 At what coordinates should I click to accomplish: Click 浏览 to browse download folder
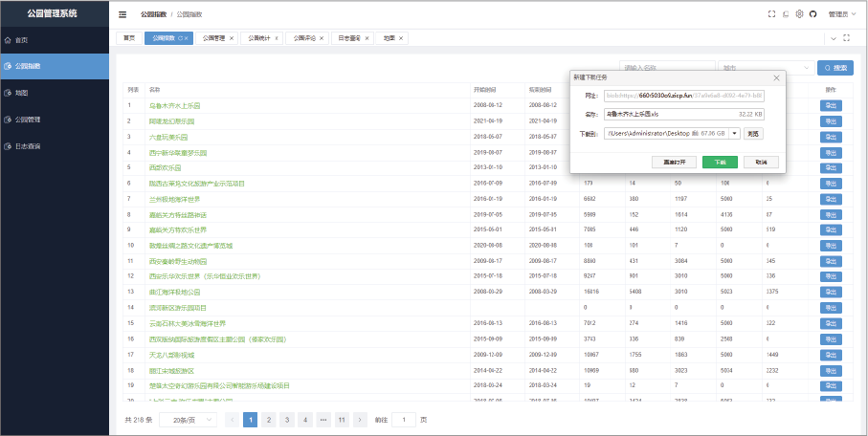pyautogui.click(x=754, y=134)
